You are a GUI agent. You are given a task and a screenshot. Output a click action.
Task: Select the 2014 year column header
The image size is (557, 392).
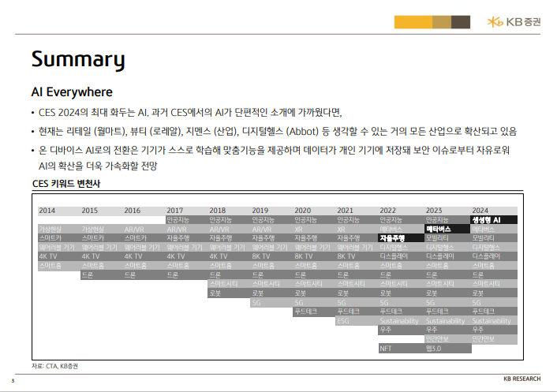pos(47,211)
